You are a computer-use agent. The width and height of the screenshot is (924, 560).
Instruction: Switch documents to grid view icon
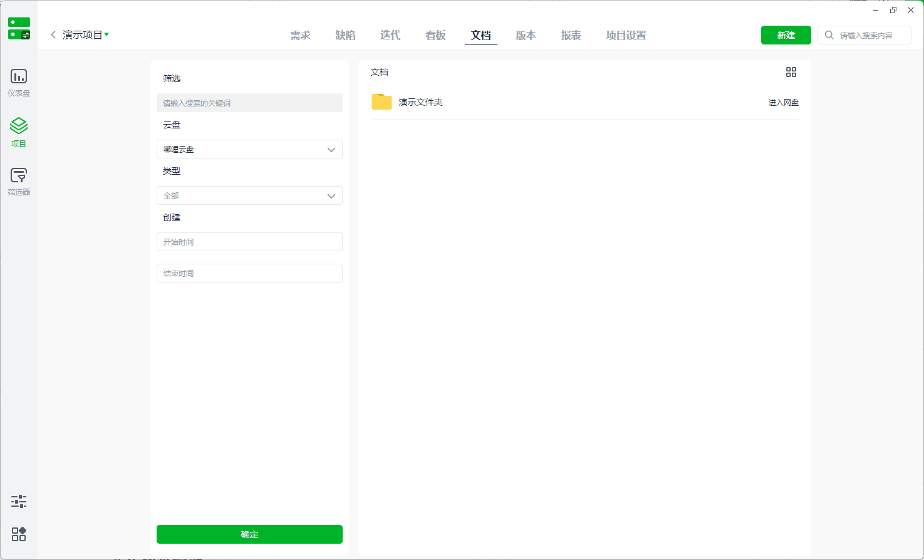point(791,72)
